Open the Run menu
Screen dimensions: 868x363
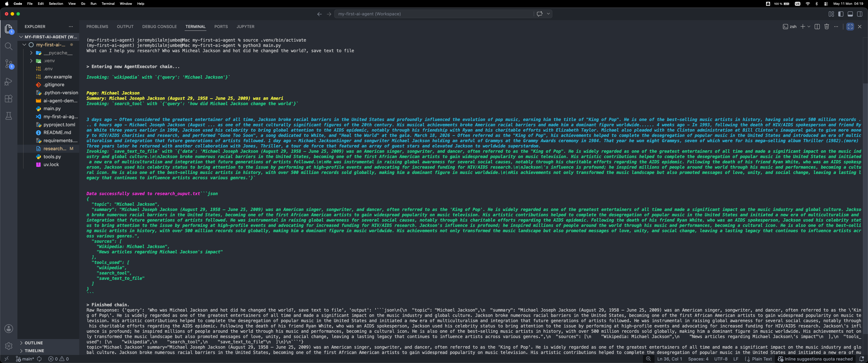(x=93, y=4)
